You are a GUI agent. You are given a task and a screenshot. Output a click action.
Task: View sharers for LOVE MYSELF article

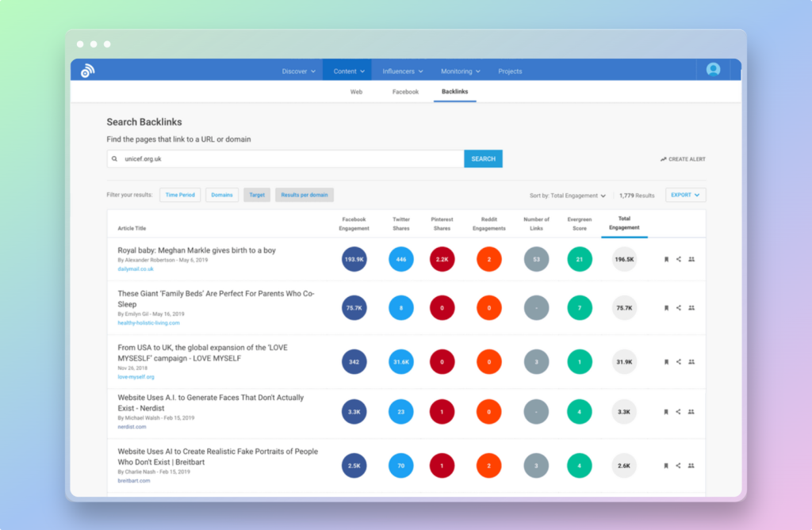click(x=691, y=361)
